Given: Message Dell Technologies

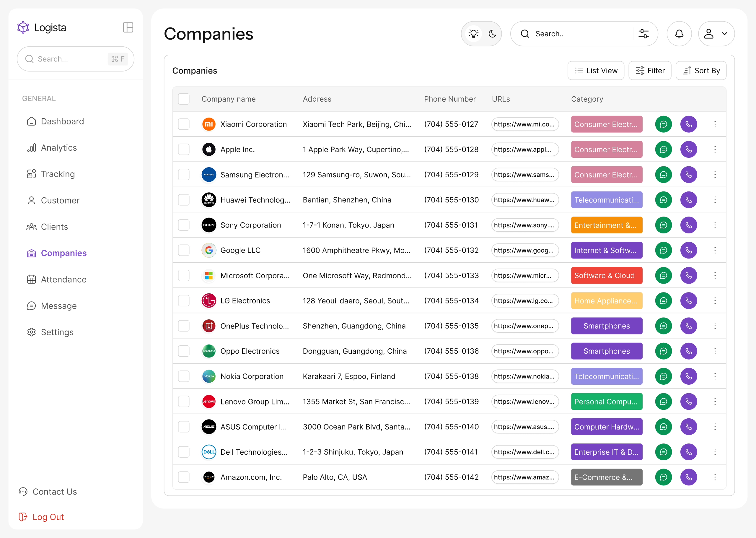Looking at the screenshot, I should tap(663, 452).
